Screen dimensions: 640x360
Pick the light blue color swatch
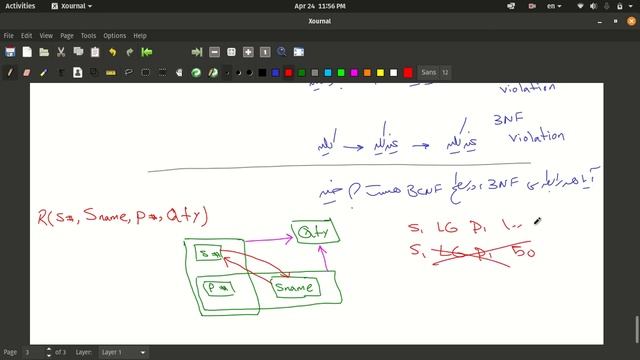[328, 73]
